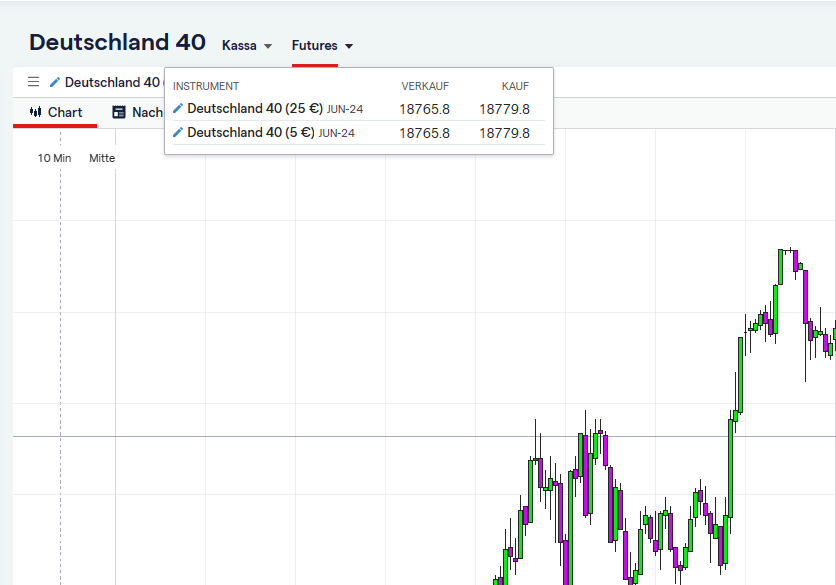
Task: Click sell price 18765.8 for 25 € contract
Action: coord(424,109)
